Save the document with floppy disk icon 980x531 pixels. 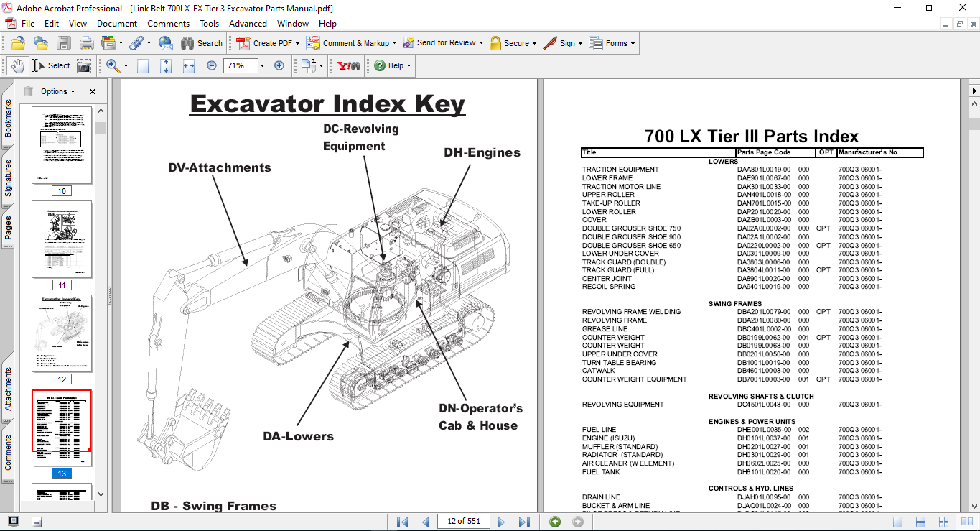click(x=64, y=43)
